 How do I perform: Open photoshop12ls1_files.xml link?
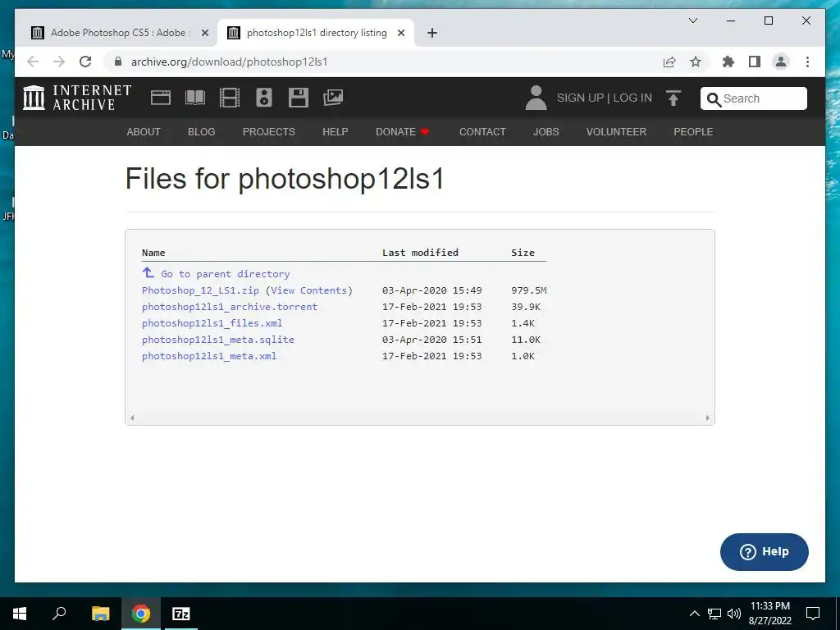pyautogui.click(x=212, y=323)
